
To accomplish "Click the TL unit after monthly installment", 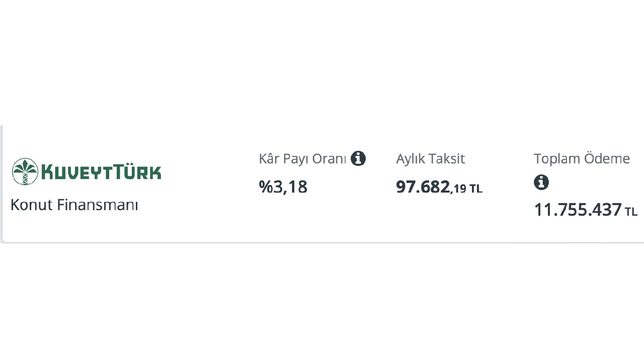I will [x=476, y=189].
